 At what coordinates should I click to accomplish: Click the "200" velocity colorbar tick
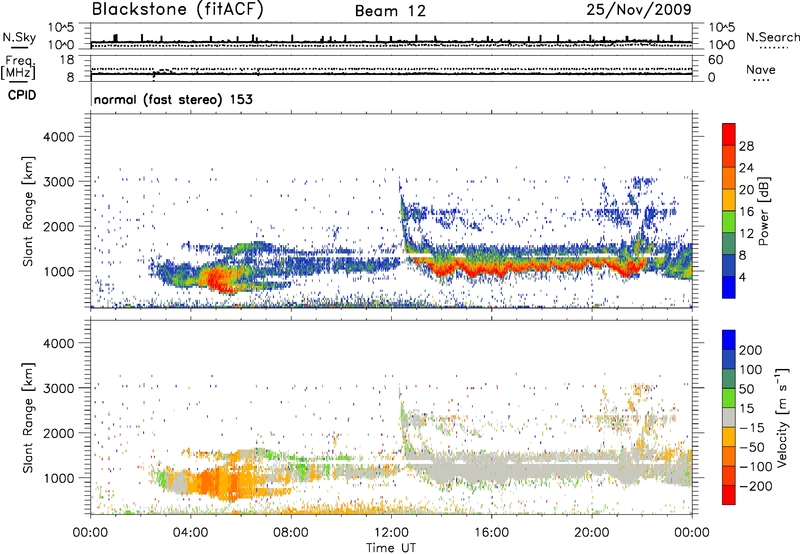pyautogui.click(x=751, y=350)
